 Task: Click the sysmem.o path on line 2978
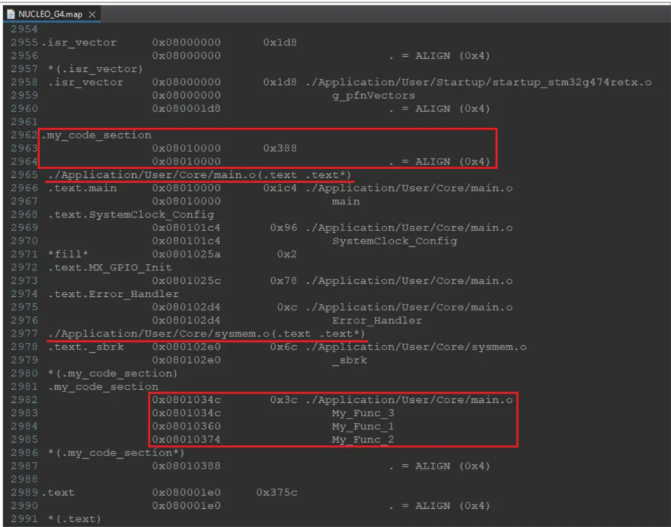coord(416,347)
